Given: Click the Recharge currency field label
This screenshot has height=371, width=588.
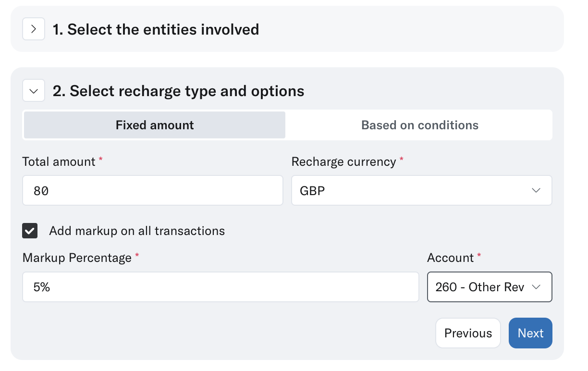Looking at the screenshot, I should click(343, 162).
